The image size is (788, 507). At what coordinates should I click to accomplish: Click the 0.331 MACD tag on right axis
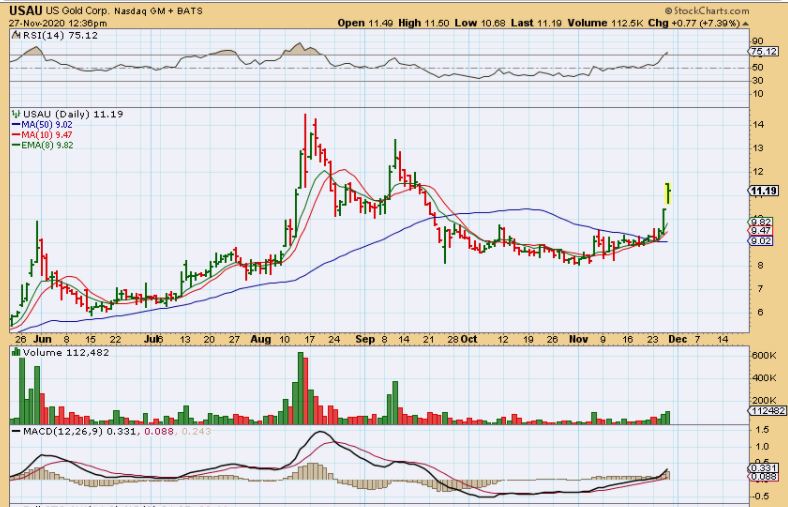[x=763, y=468]
